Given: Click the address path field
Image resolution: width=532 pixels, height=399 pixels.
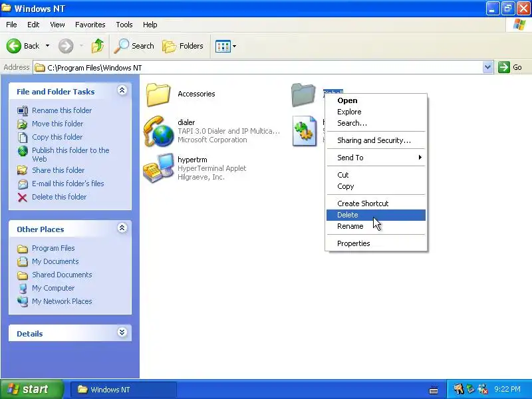Looking at the screenshot, I should tap(258, 68).
